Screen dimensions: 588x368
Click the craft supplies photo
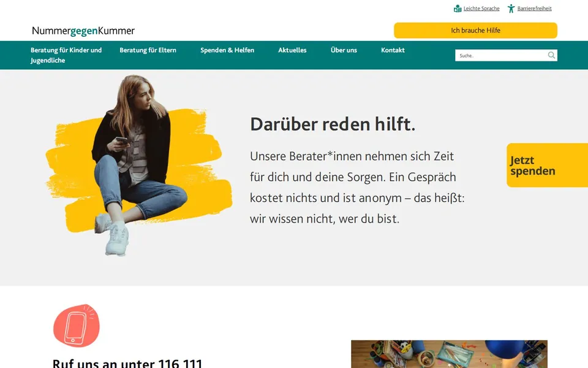[449, 354]
